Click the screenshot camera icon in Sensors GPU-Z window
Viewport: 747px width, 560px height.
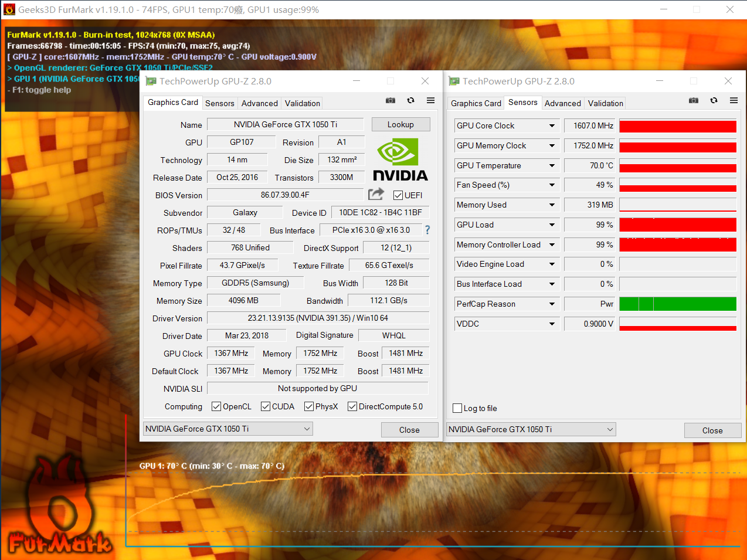point(694,101)
